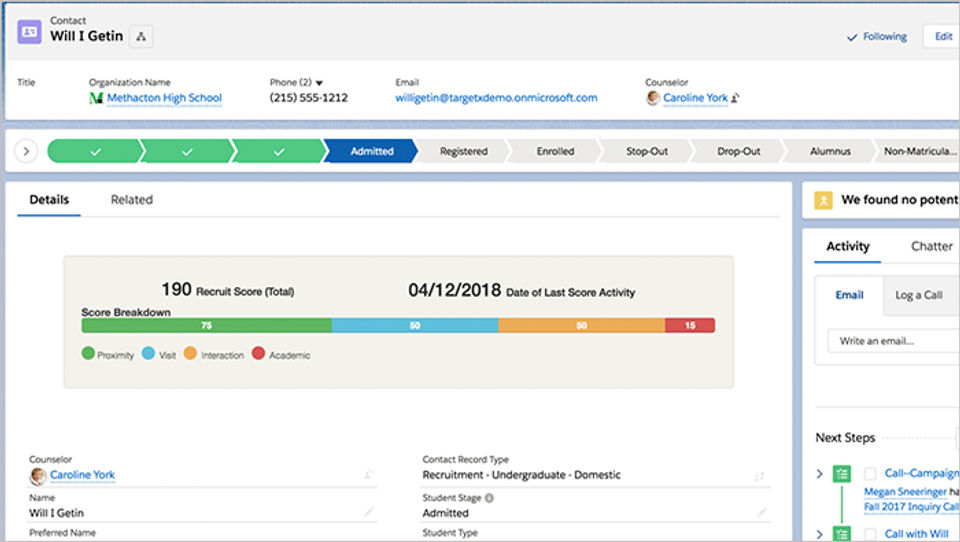Click 190 Recruit Score value
This screenshot has height=542, width=960.
(176, 289)
